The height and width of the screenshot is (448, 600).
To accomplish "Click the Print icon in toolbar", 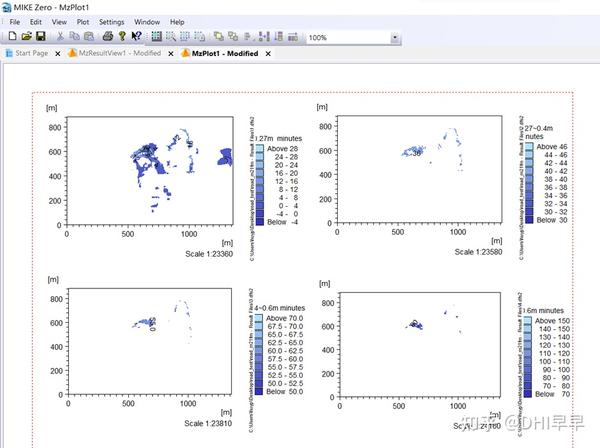I will 108,36.
